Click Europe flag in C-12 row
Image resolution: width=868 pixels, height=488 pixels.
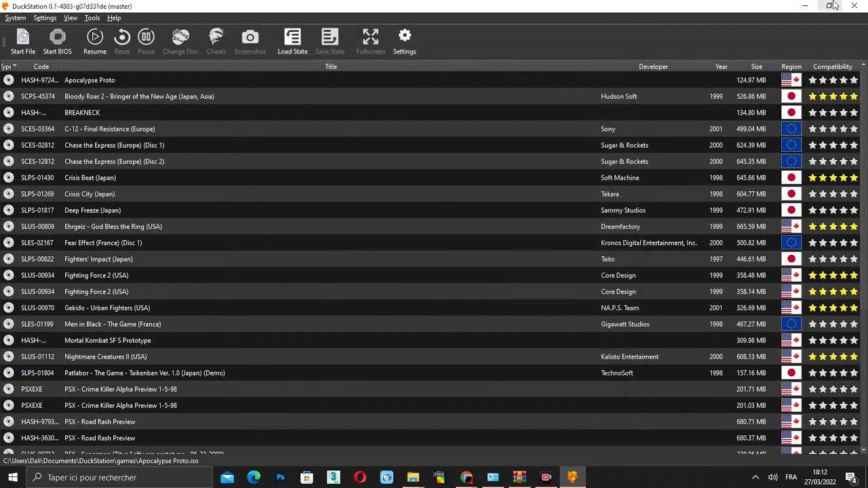click(x=791, y=129)
